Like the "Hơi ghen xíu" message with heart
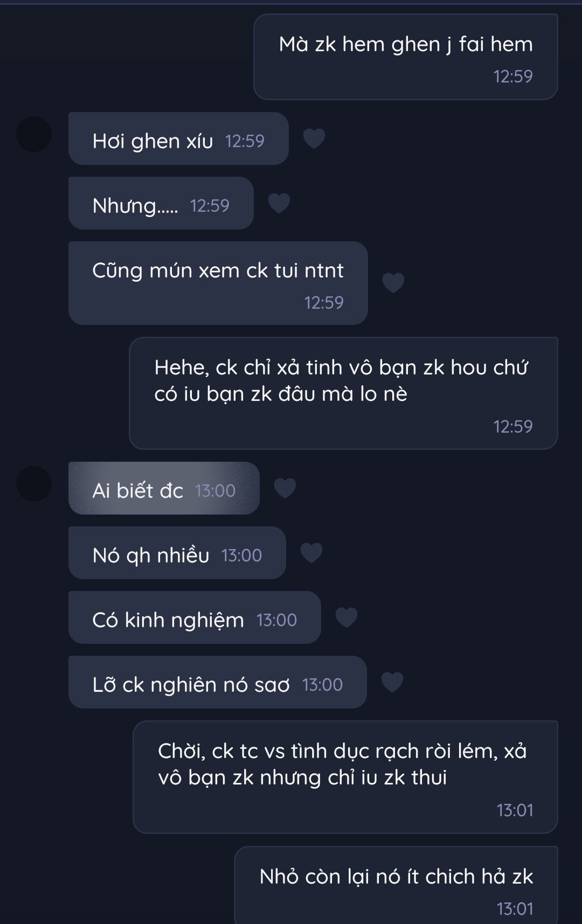 [314, 138]
